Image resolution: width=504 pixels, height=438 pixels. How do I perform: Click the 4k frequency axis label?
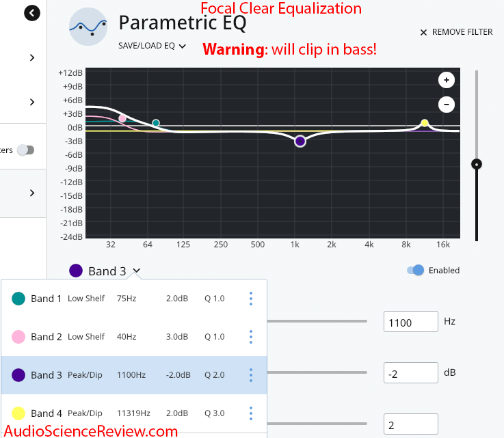369,245
